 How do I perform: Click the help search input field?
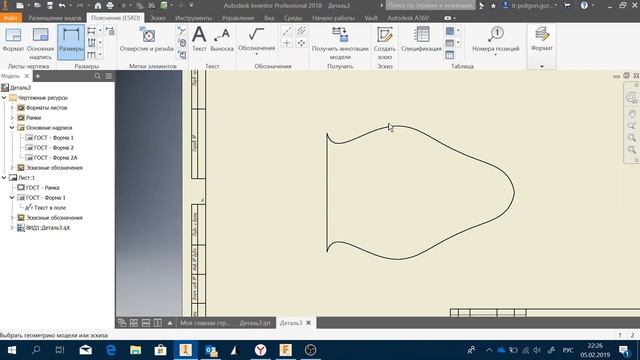pyautogui.click(x=431, y=6)
